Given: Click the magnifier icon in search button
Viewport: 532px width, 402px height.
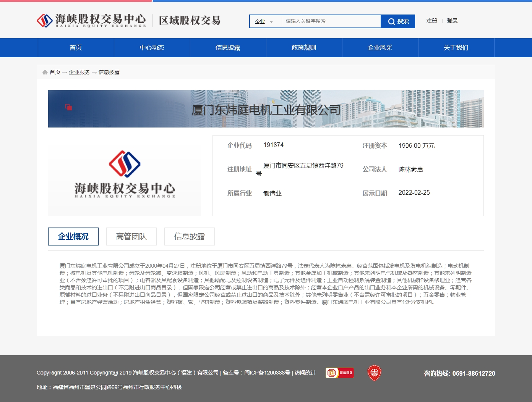Looking at the screenshot, I should click(391, 22).
